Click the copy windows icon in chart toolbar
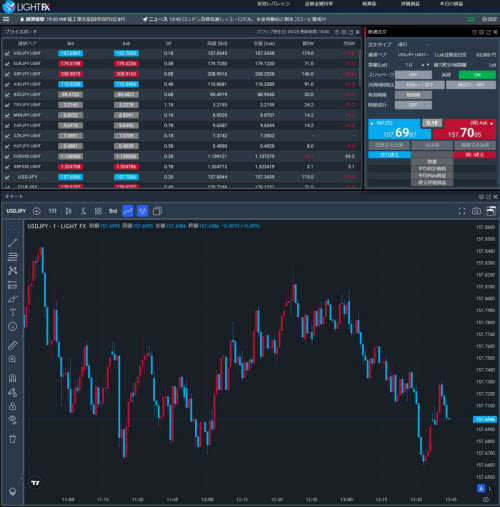The height and width of the screenshot is (507, 500). click(x=157, y=211)
